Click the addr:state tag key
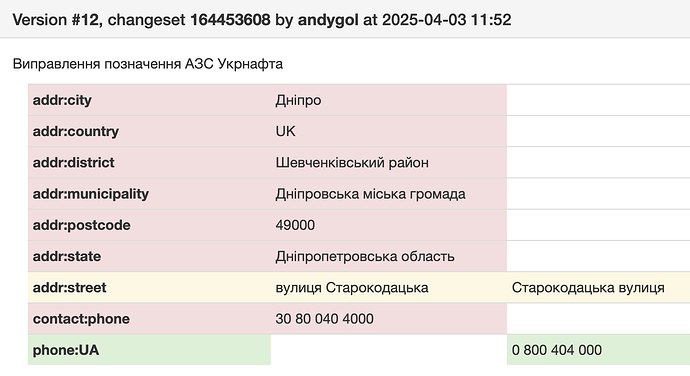Image resolution: width=690 pixels, height=376 pixels. 67,257
